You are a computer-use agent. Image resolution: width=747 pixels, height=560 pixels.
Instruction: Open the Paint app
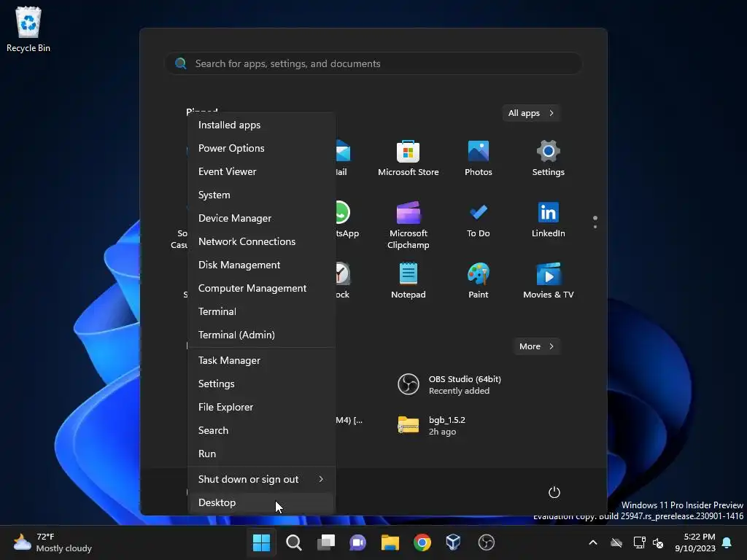479,281
